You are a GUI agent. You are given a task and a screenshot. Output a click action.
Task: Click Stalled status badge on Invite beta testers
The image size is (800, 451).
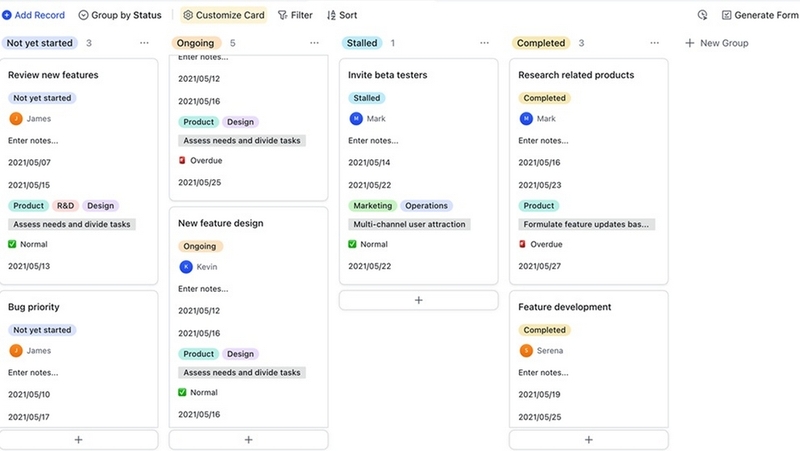[367, 98]
